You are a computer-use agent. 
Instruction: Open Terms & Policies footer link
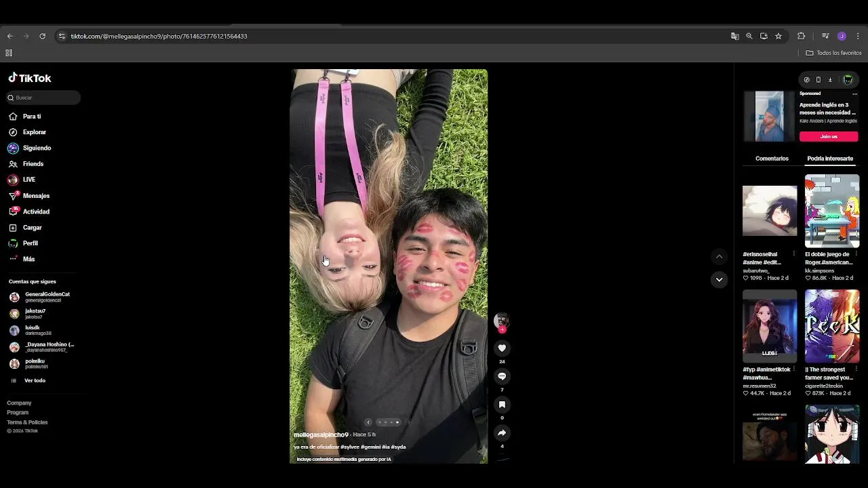[27, 422]
